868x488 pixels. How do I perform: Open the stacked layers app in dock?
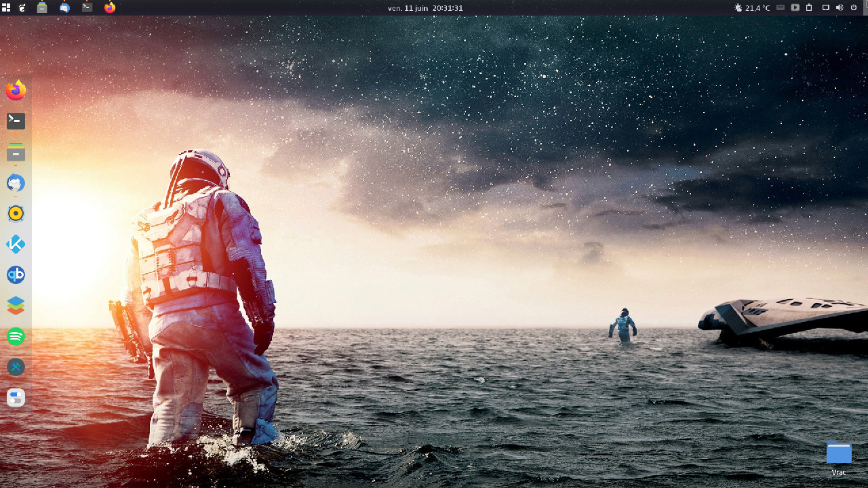(x=16, y=306)
